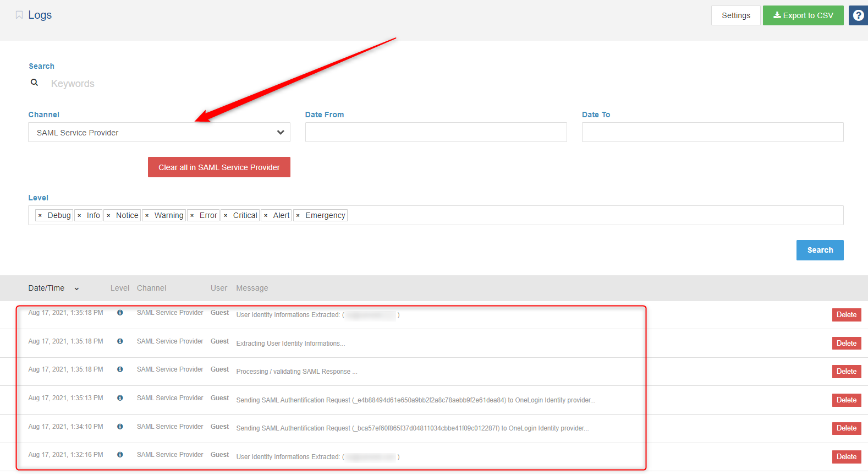Click info icon on Processing SAML Response row

coord(120,369)
